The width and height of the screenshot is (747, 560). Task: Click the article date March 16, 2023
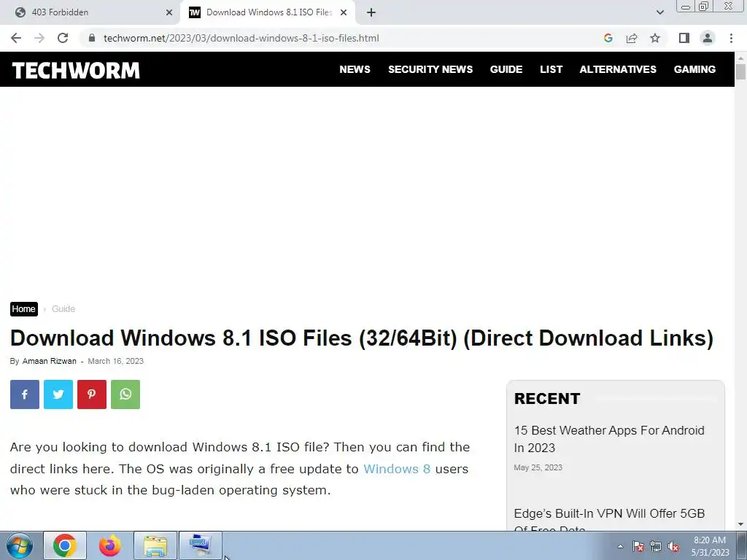tap(116, 361)
